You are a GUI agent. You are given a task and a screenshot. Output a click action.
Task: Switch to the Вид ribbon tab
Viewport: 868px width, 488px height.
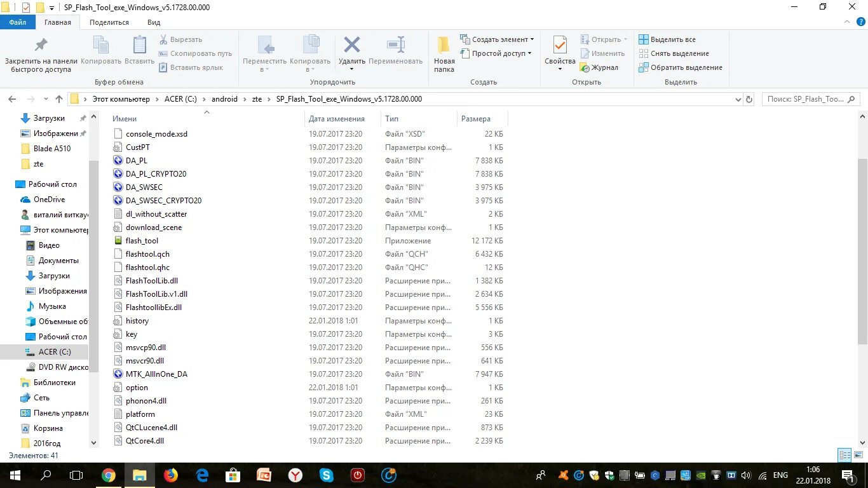[x=154, y=22]
